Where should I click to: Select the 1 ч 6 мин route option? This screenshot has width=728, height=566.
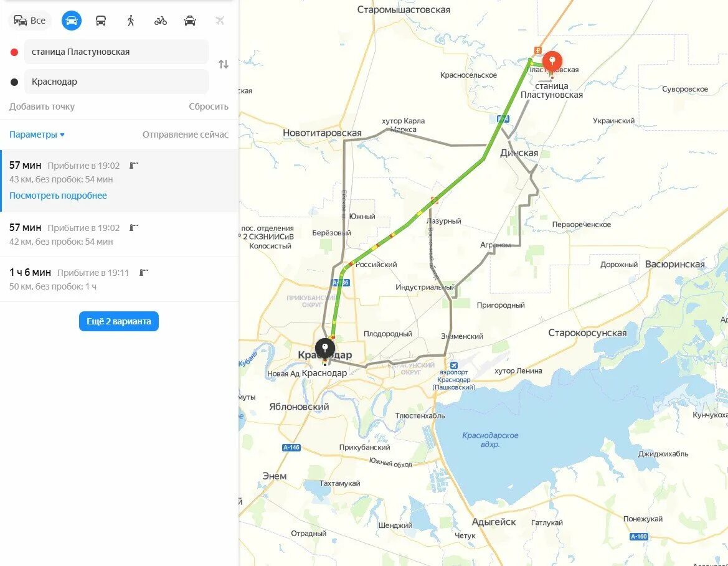120,279
